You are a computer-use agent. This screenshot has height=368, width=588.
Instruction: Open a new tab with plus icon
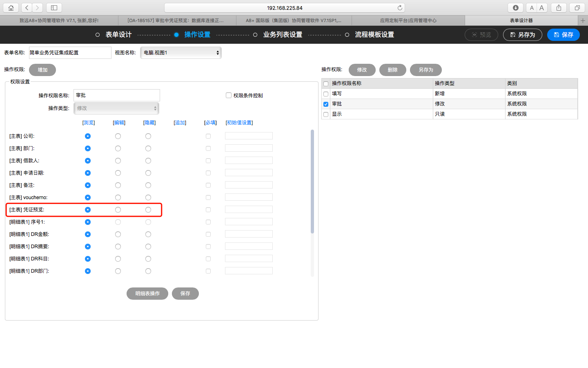[x=583, y=20]
